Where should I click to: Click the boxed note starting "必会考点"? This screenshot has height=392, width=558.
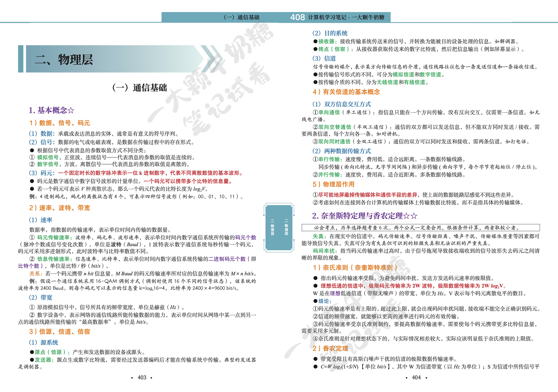[421, 228]
